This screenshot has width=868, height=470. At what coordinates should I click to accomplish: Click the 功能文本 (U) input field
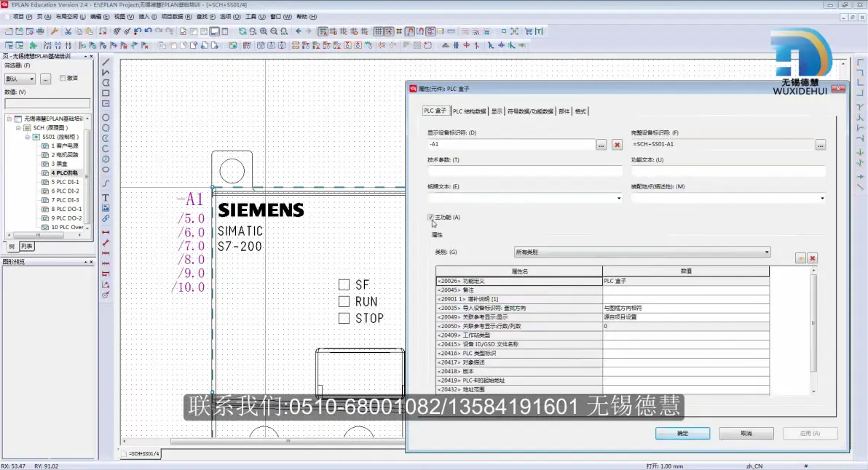728,171
